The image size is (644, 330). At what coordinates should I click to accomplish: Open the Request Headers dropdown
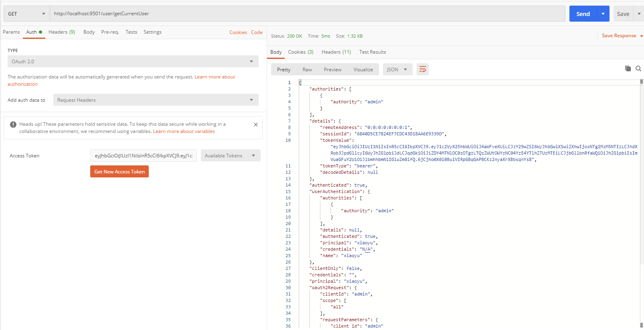point(156,100)
